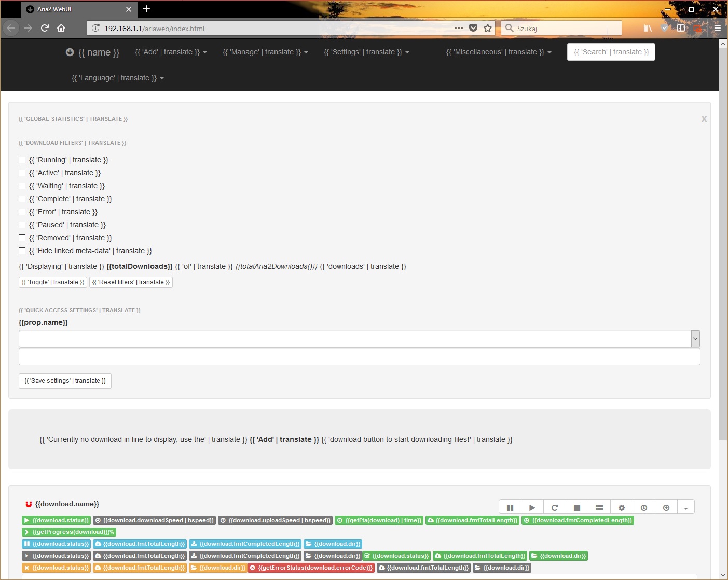Image resolution: width=728 pixels, height=580 pixels.
Task: Expand the 'Add' dropdown in navbar
Action: [171, 52]
